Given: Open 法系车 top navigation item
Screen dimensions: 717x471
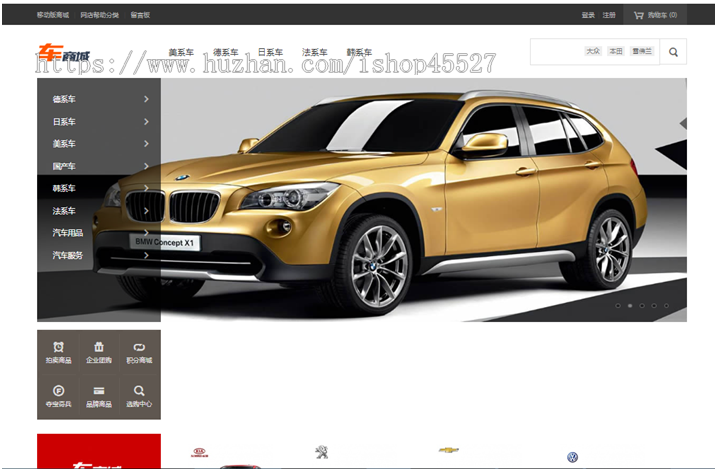Looking at the screenshot, I should (315, 52).
